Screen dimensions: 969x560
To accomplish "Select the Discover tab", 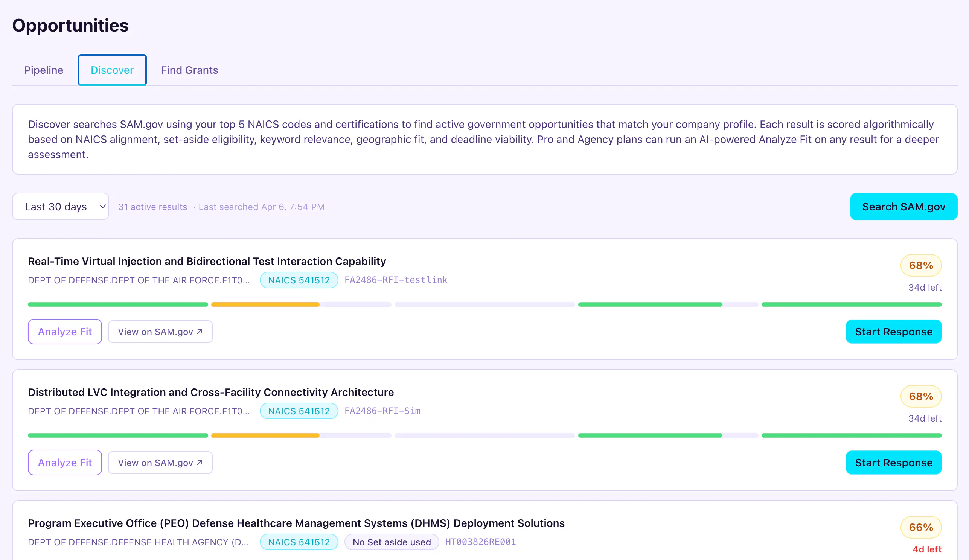I will (x=112, y=70).
